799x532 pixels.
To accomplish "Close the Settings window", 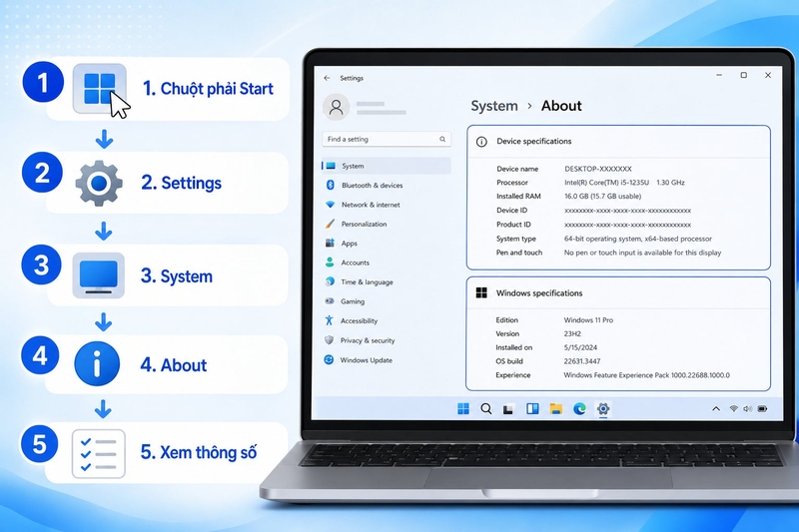I will click(768, 75).
